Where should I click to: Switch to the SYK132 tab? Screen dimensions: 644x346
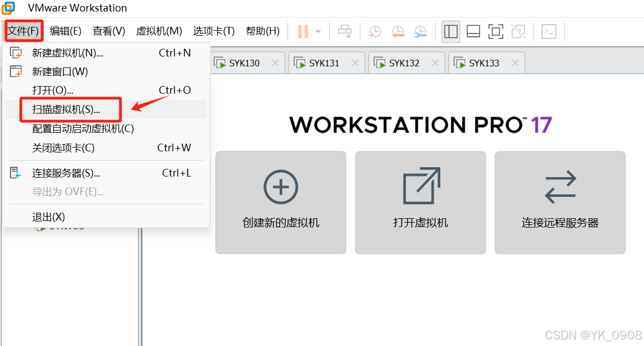click(404, 63)
